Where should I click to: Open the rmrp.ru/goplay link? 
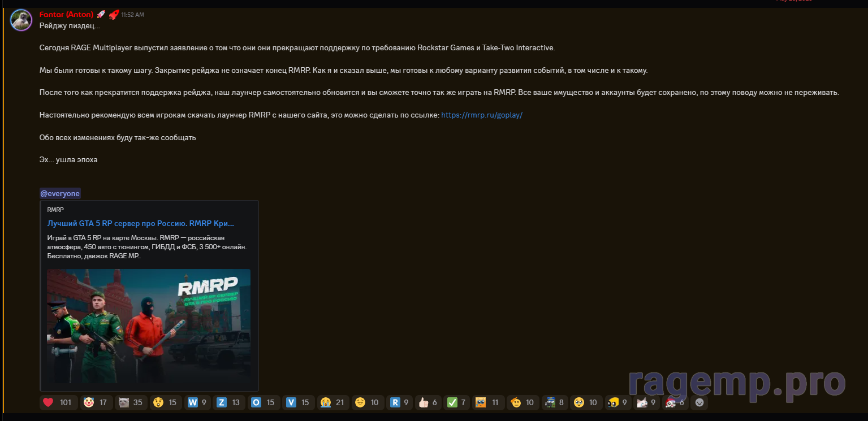coord(482,115)
